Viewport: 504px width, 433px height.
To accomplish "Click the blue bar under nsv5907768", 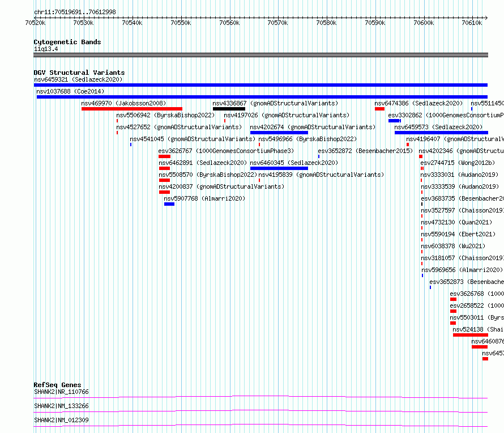I will pyautogui.click(x=169, y=204).
